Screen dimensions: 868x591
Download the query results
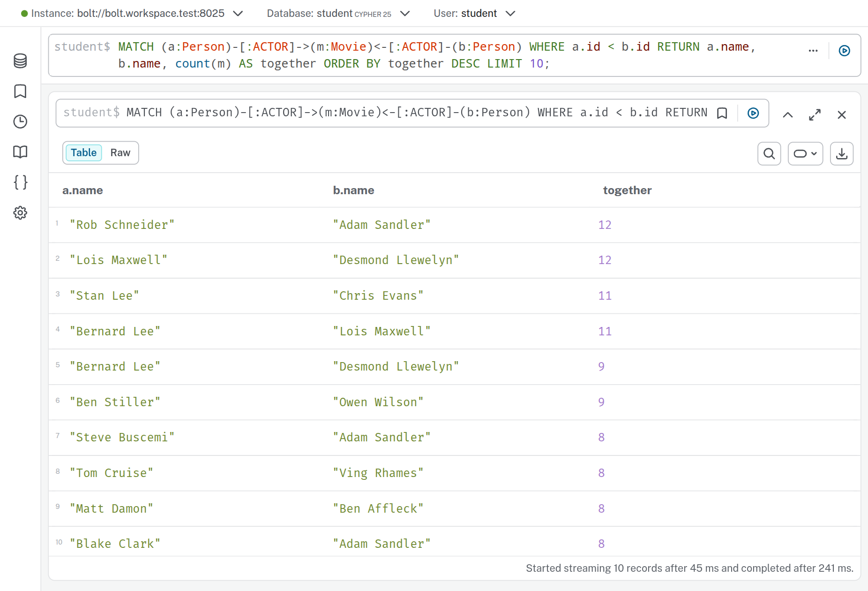[842, 154]
